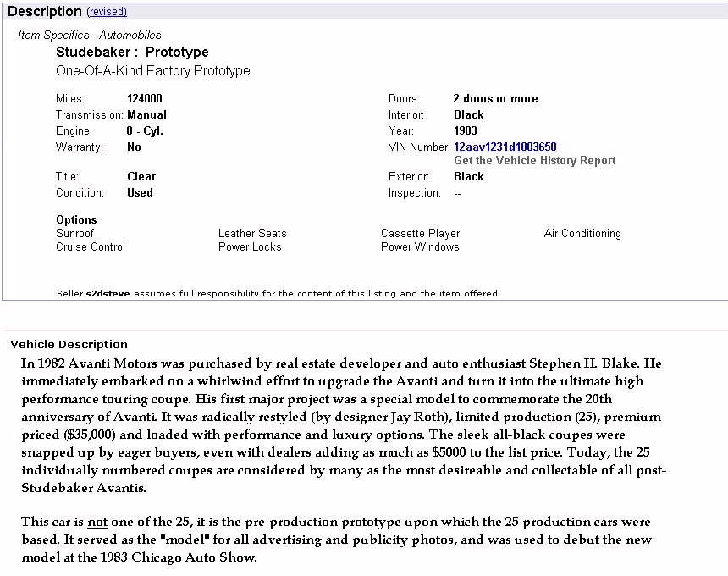Click the price text ($35,000)
Viewport: 728px width, 576px height.
pos(88,435)
